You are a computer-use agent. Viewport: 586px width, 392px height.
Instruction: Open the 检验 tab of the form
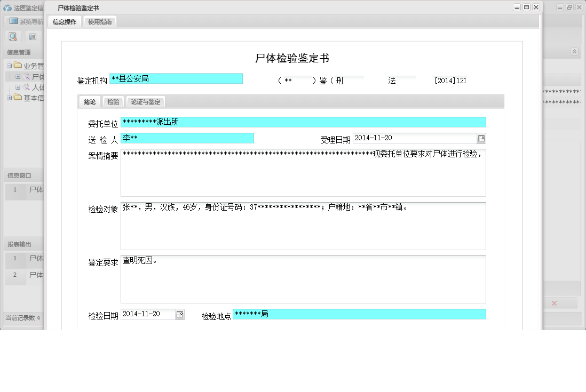[x=113, y=101]
